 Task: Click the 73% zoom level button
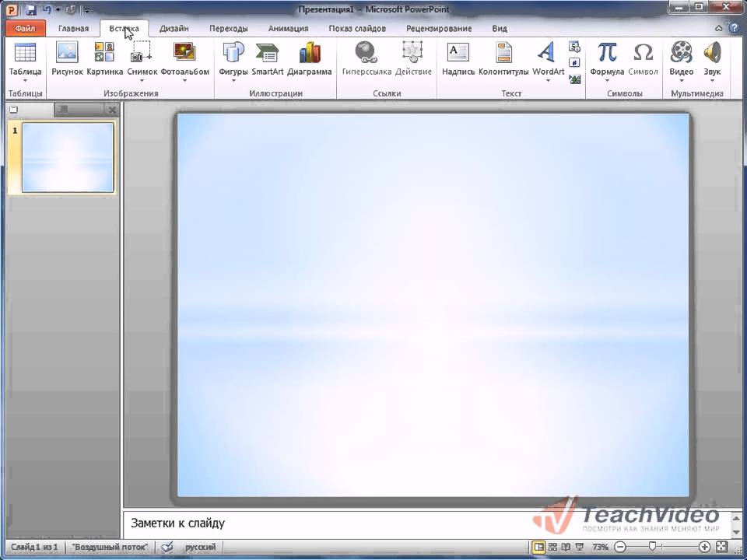point(600,547)
